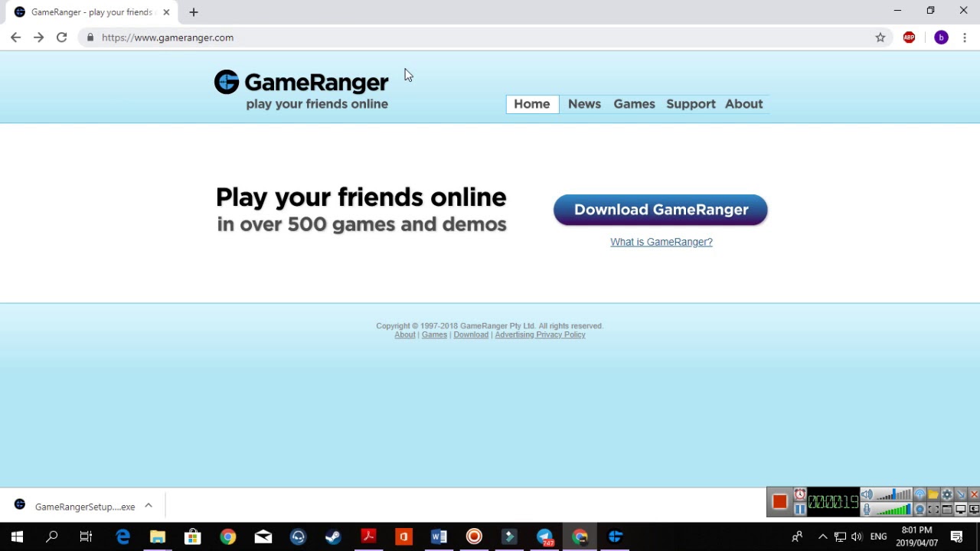980x551 pixels.
Task: Open Telegram from the taskbar
Action: point(544,536)
